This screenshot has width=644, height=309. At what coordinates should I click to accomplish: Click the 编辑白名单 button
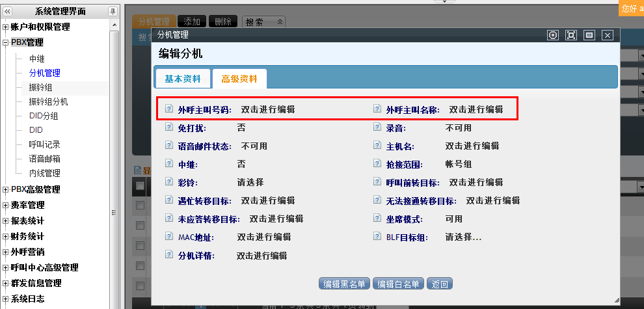coord(398,284)
